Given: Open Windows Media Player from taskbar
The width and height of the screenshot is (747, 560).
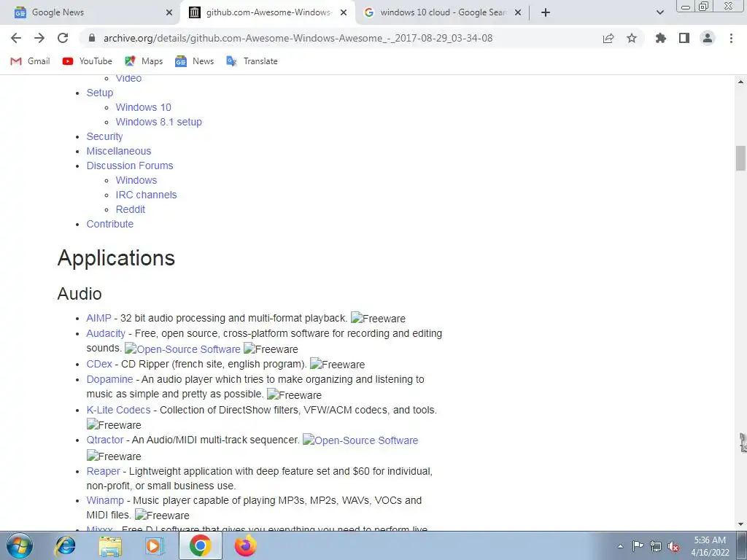Looking at the screenshot, I should [155, 545].
